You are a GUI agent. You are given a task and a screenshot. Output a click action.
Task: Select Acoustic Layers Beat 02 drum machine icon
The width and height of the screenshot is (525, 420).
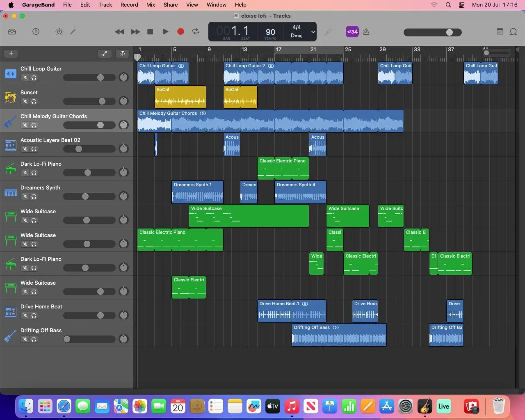(x=10, y=145)
